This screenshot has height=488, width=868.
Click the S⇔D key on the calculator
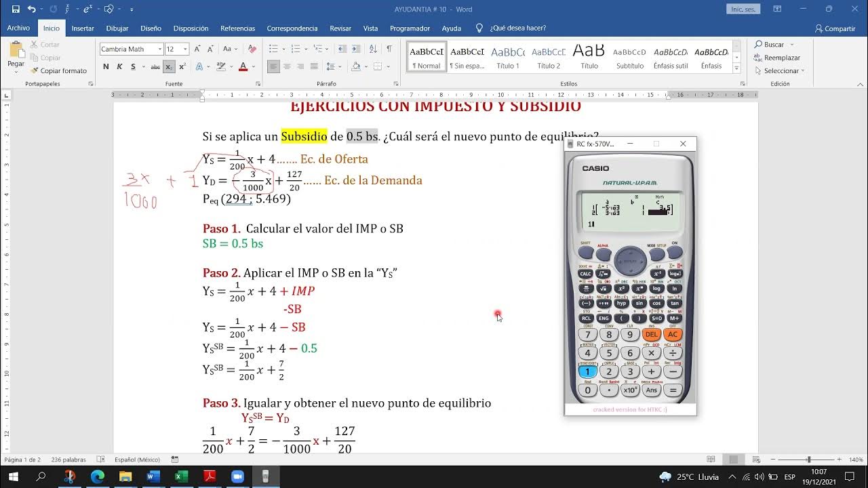[x=656, y=318]
